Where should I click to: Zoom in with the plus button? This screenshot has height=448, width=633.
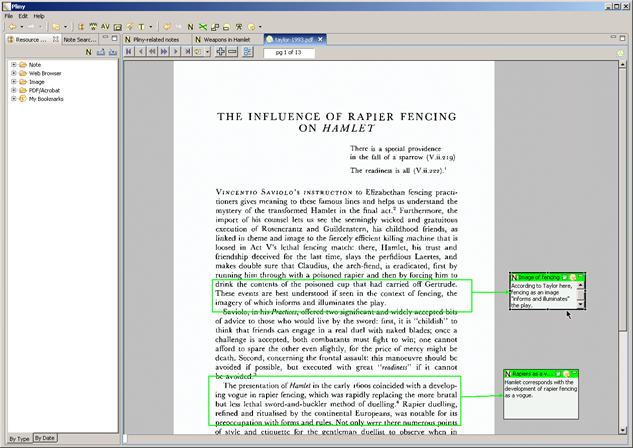[x=220, y=52]
